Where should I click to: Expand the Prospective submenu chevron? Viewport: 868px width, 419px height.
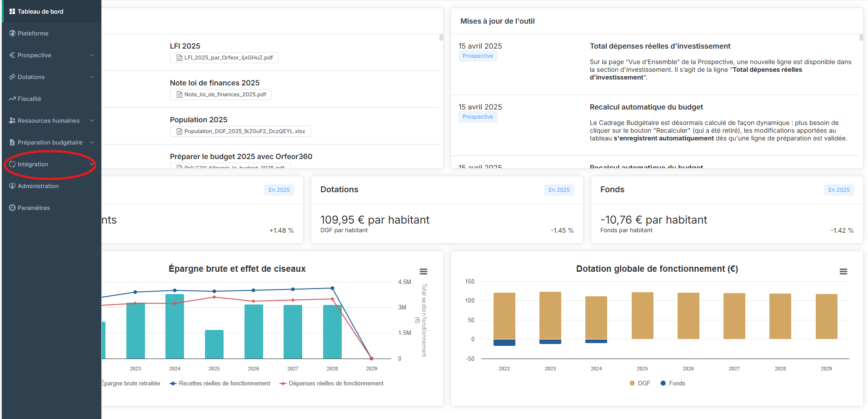point(92,55)
